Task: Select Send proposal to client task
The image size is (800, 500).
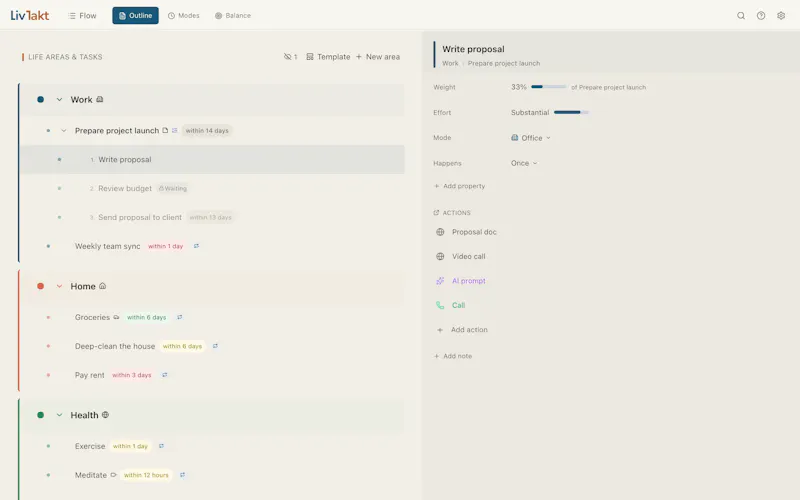Action: (x=140, y=217)
